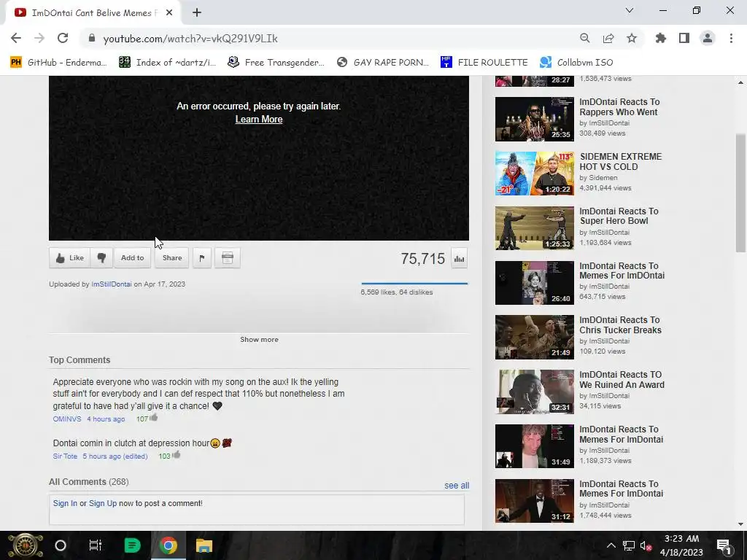Open File Explorer from taskbar
The width and height of the screenshot is (747, 560).
(x=204, y=545)
